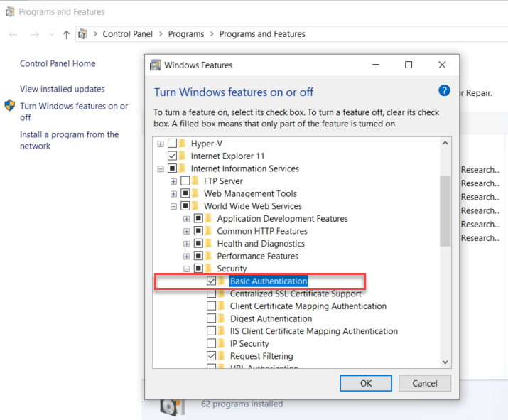Screen dimensions: 508x420
Task: Select Client Certificate Mapping Authentication label
Action: pos(308,306)
